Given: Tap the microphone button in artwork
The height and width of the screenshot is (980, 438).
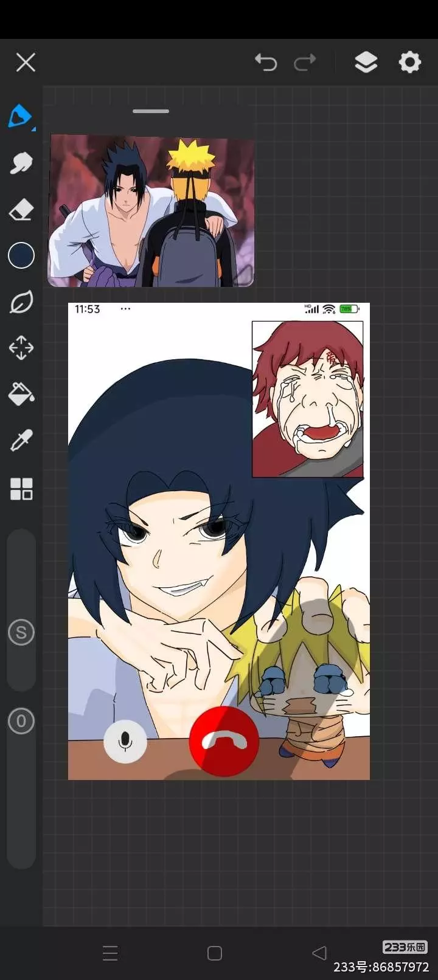Looking at the screenshot, I should click(x=125, y=741).
